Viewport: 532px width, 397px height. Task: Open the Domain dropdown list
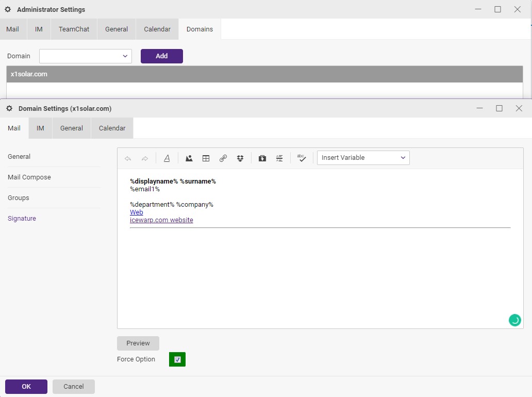click(x=86, y=56)
